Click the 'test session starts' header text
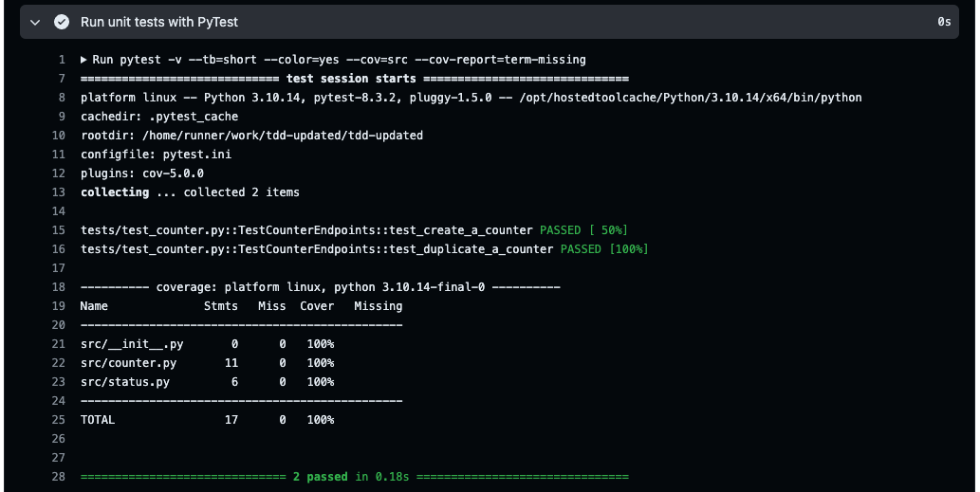 point(351,79)
